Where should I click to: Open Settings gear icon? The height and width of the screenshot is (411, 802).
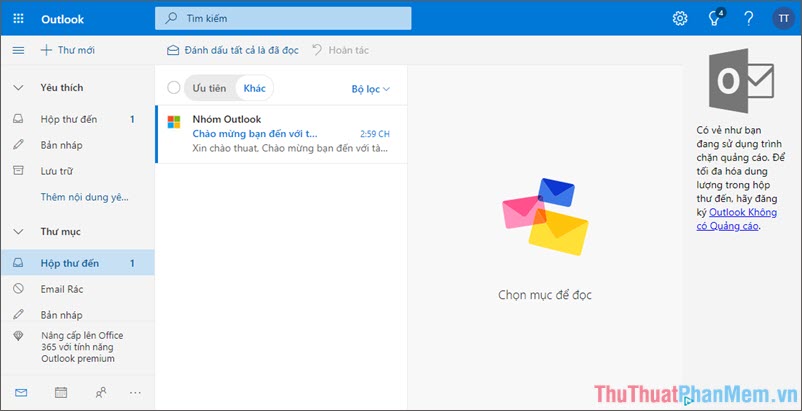click(x=680, y=19)
